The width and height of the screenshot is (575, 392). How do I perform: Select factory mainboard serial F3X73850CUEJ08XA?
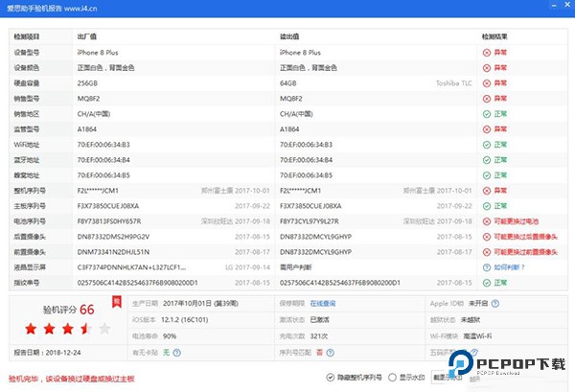tap(107, 206)
